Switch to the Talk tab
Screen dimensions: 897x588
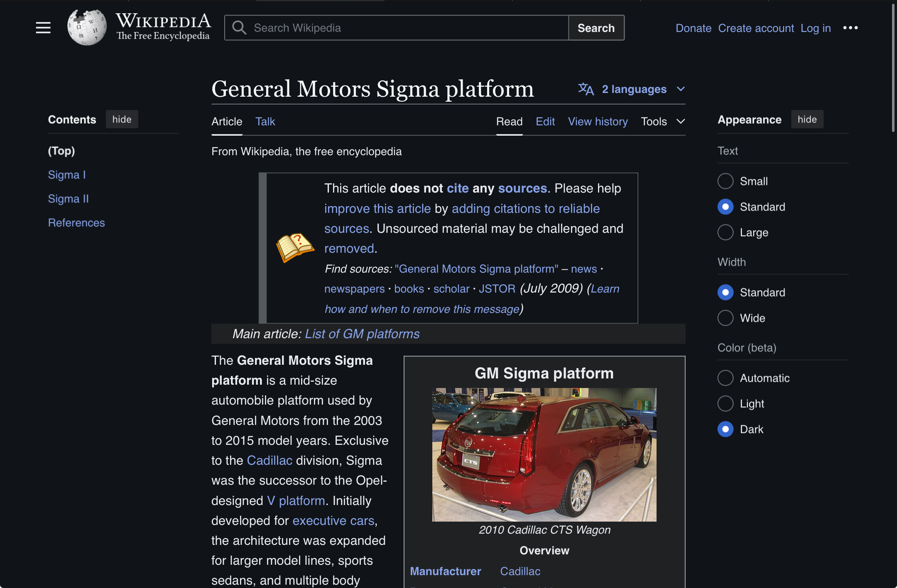[x=265, y=122]
